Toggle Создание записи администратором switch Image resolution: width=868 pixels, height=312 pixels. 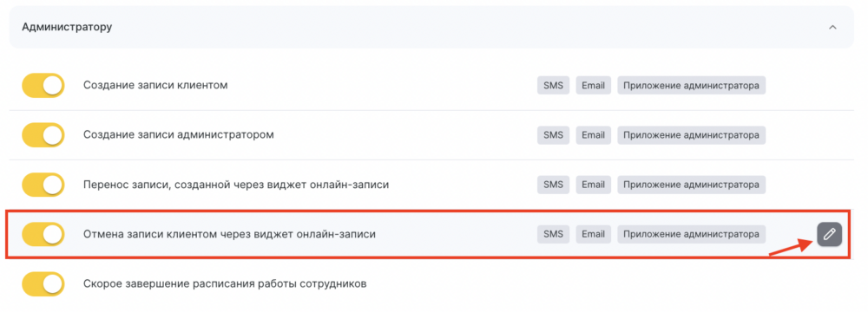[x=43, y=135]
